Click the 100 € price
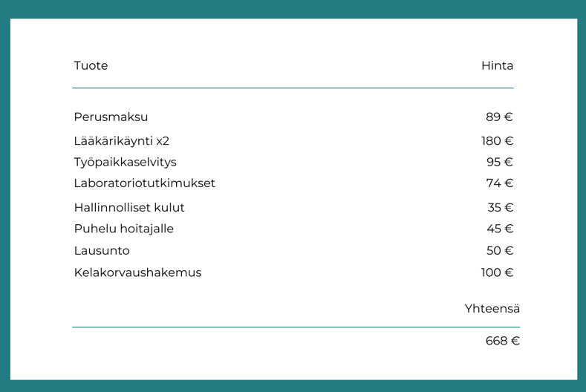 [x=497, y=272]
